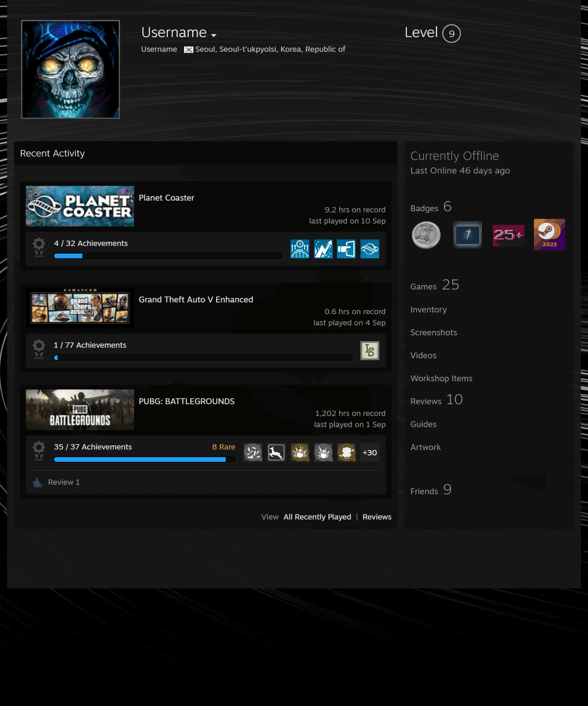Click the Planet Coaster achievements trophy icon
Viewport: 588px width, 706px height.
click(39, 247)
